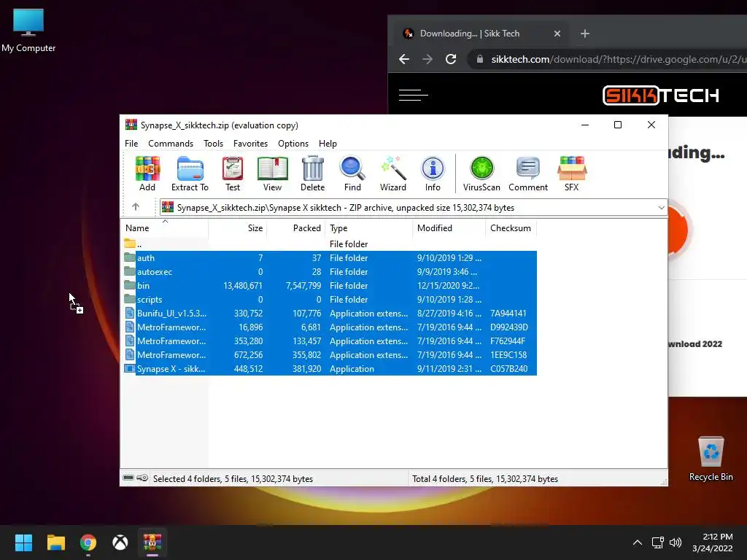Select the scripts folder
The height and width of the screenshot is (560, 747).
pyautogui.click(x=329, y=299)
